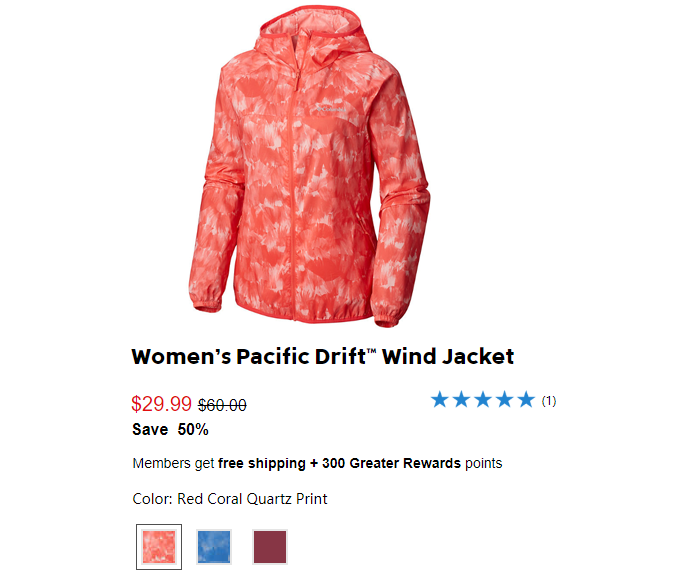
Task: Choose the blue print color swatch
Action: (214, 547)
